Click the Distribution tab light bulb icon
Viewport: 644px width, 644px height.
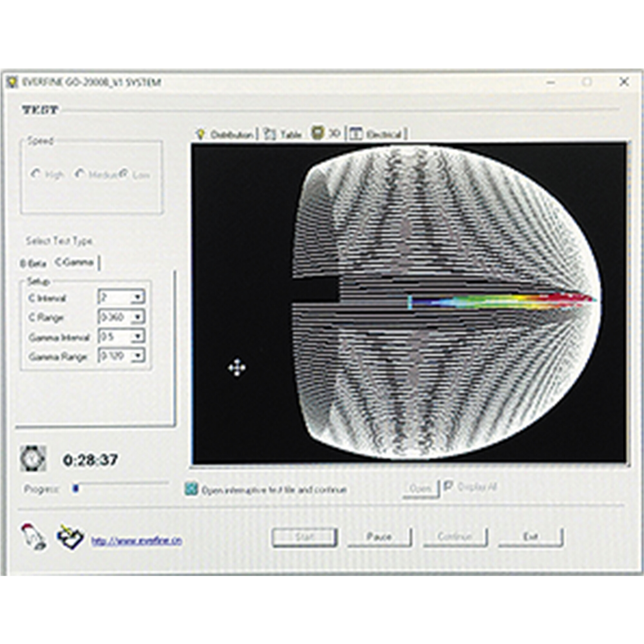click(x=200, y=134)
